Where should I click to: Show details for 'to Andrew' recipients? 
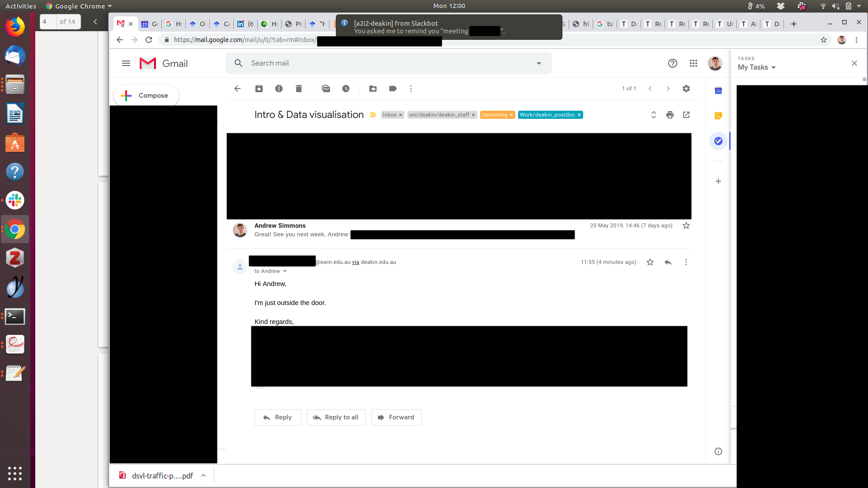285,271
